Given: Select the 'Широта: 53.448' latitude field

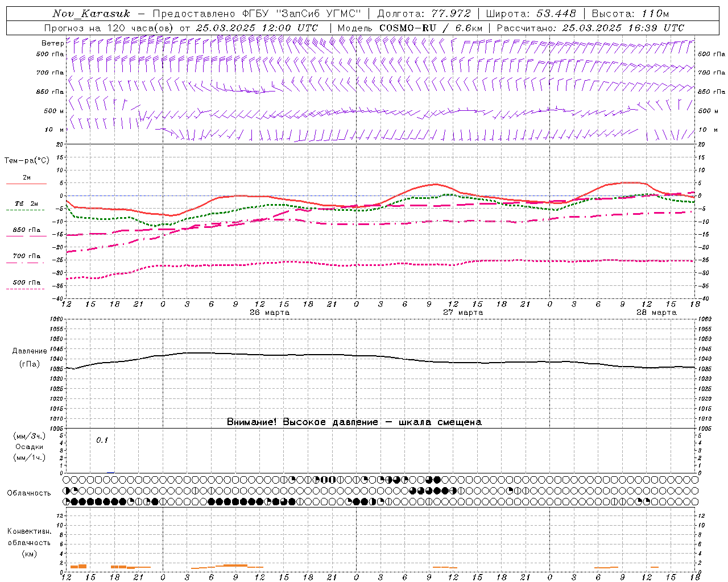Looking at the screenshot, I should click(x=531, y=14).
